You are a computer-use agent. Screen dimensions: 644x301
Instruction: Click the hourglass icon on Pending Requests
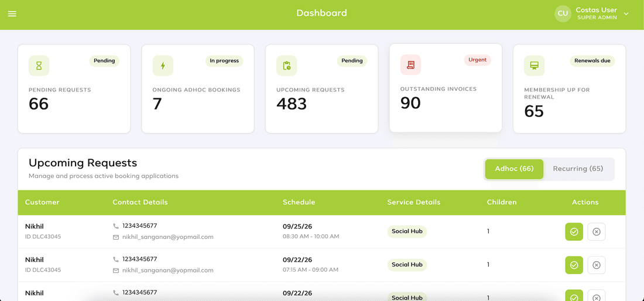click(39, 66)
